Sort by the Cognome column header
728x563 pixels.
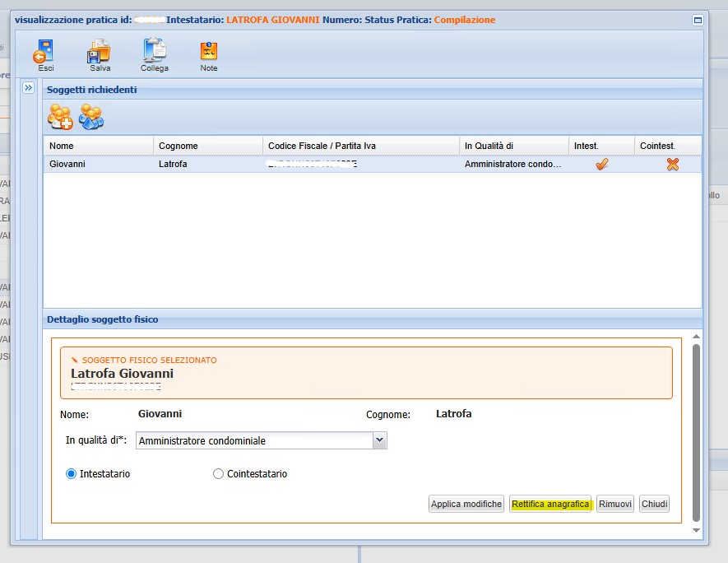pyautogui.click(x=208, y=146)
